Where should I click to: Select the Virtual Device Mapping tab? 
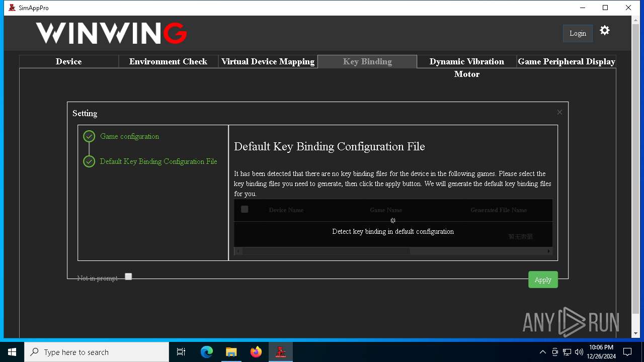(268, 61)
